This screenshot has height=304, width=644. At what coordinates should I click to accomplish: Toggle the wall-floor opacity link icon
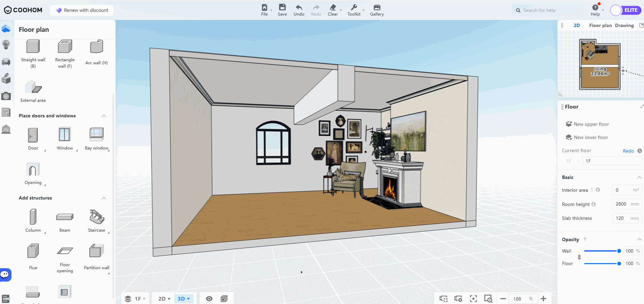coord(579,257)
